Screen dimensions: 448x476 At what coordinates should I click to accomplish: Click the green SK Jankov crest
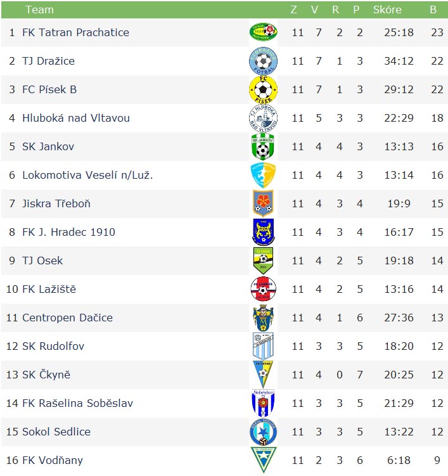(x=263, y=146)
